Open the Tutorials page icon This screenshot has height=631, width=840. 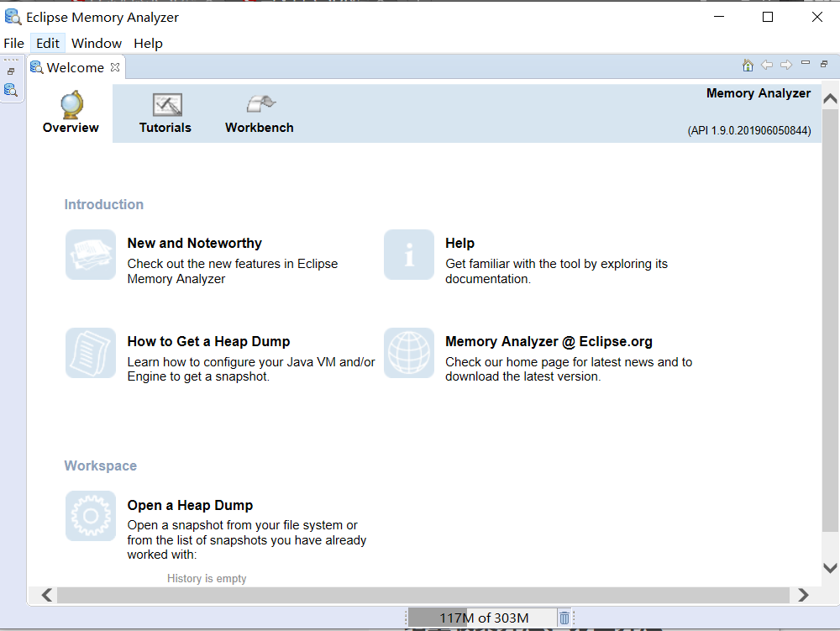click(167, 105)
